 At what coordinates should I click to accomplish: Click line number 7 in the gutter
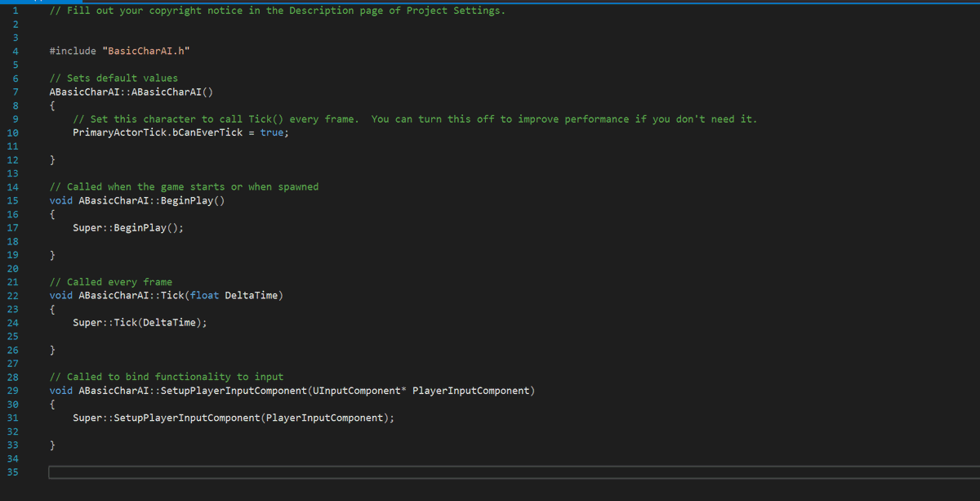(x=15, y=92)
